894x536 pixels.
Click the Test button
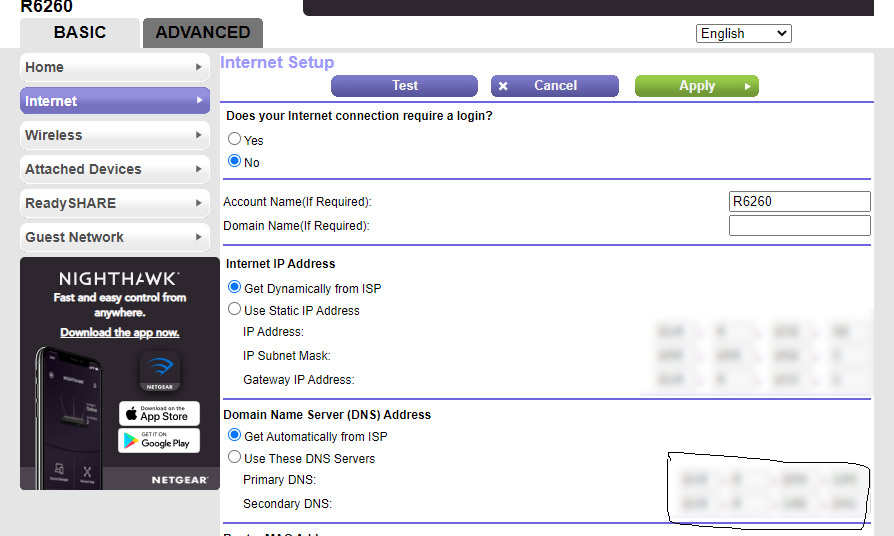pos(404,86)
